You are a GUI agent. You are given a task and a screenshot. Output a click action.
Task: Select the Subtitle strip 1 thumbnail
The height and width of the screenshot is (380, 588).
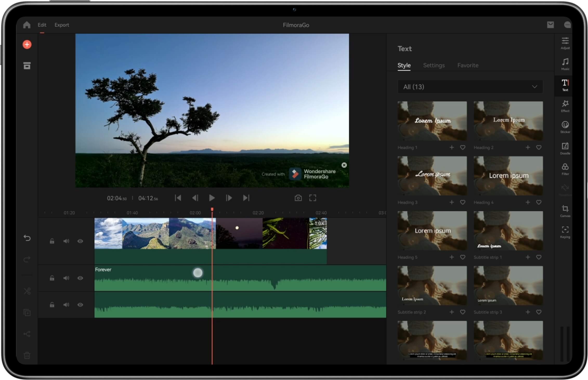508,231
